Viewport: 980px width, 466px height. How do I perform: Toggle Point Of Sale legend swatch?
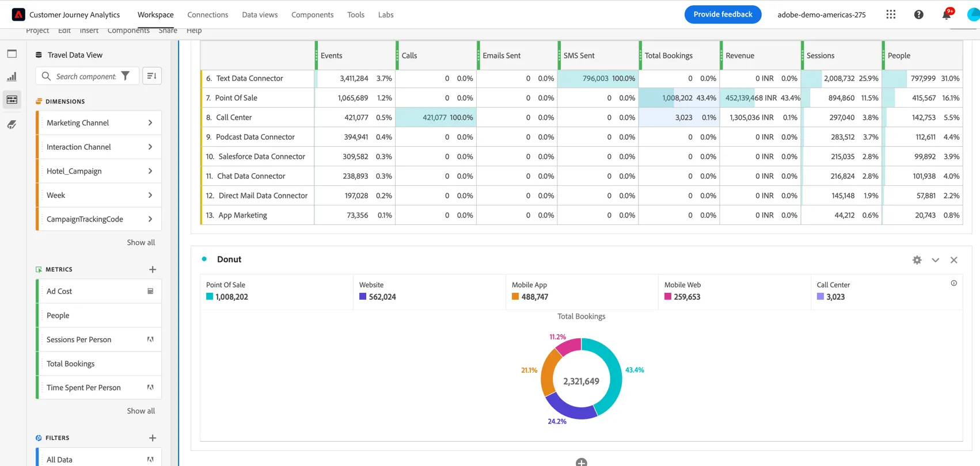pos(210,297)
